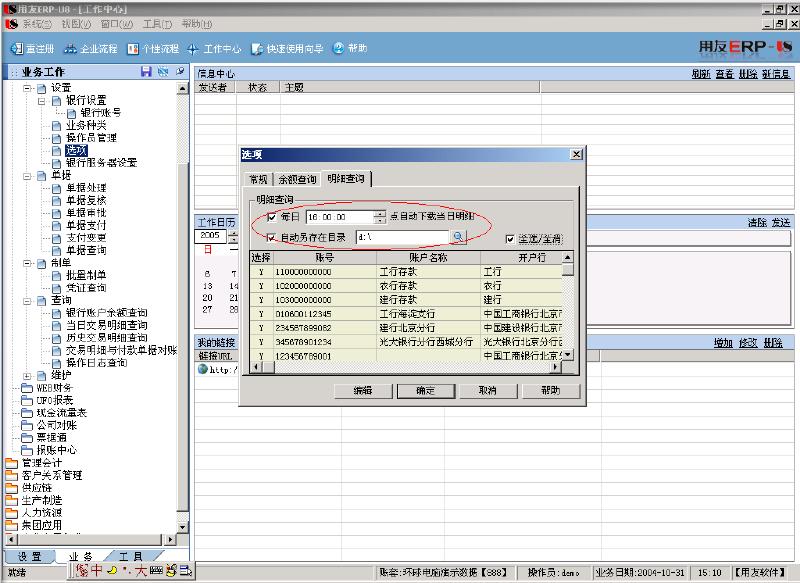This screenshot has width=800, height=583.
Task: Collapse the 设置 tree node
Action: click(27, 88)
